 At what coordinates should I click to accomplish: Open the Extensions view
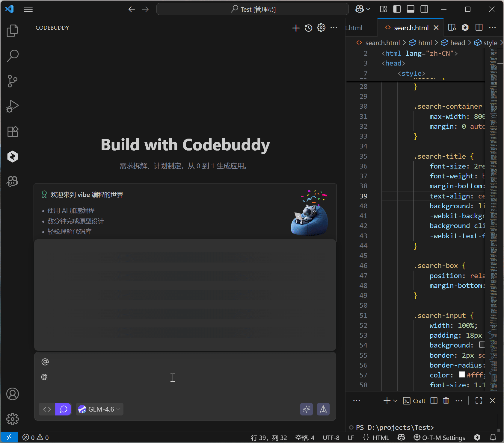[x=12, y=131]
